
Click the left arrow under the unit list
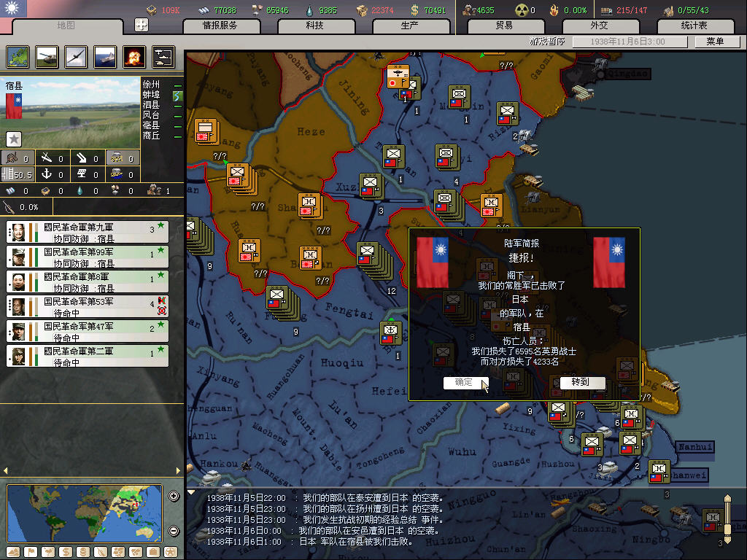click(5, 470)
